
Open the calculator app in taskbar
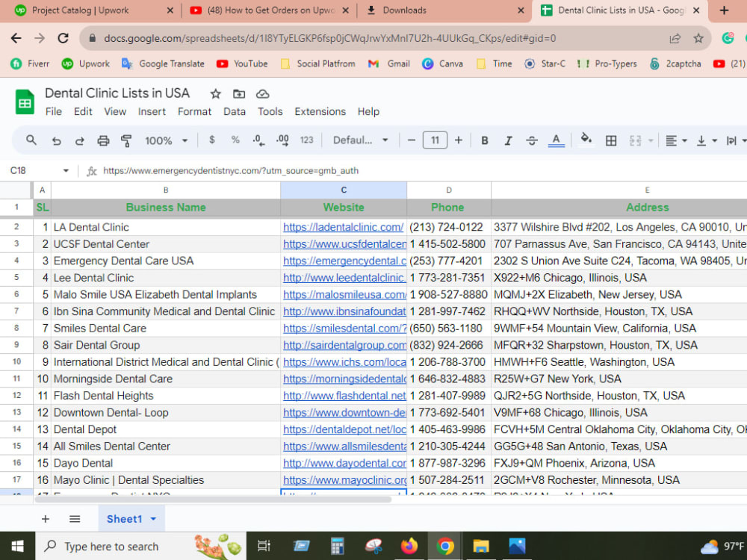(338, 547)
